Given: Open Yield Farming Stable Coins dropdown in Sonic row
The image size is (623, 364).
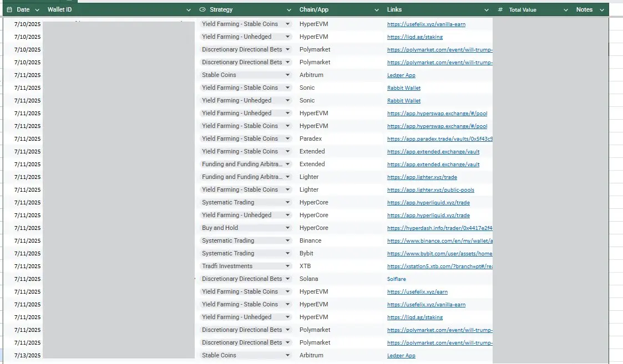Looking at the screenshot, I should point(287,88).
